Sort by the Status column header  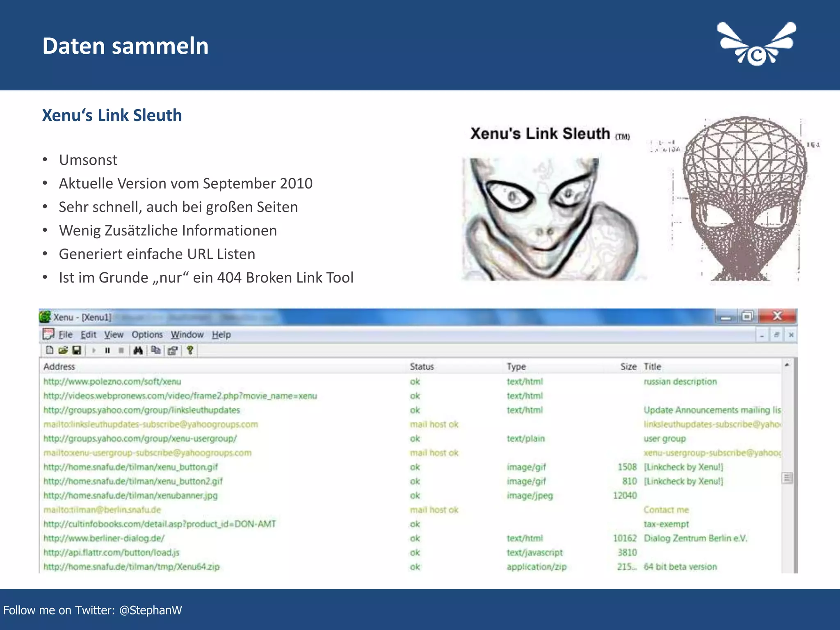click(x=422, y=366)
